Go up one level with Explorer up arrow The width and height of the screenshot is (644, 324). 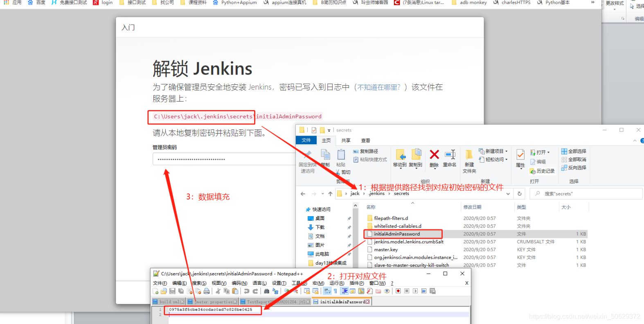[330, 194]
